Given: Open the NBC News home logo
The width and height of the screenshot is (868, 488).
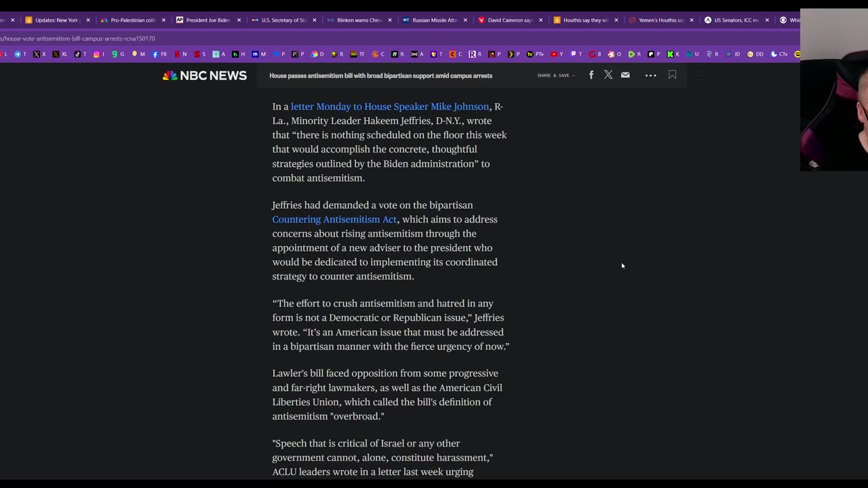Looking at the screenshot, I should (x=205, y=75).
